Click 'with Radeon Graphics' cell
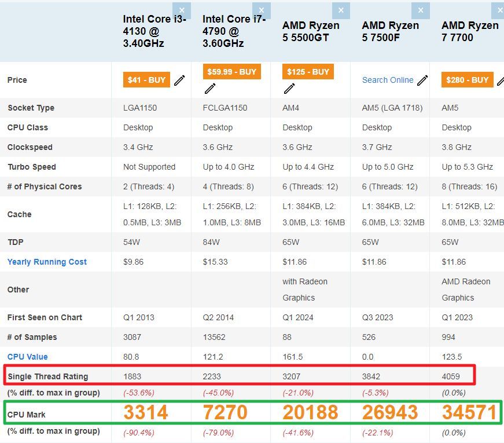504x443 pixels. click(305, 290)
